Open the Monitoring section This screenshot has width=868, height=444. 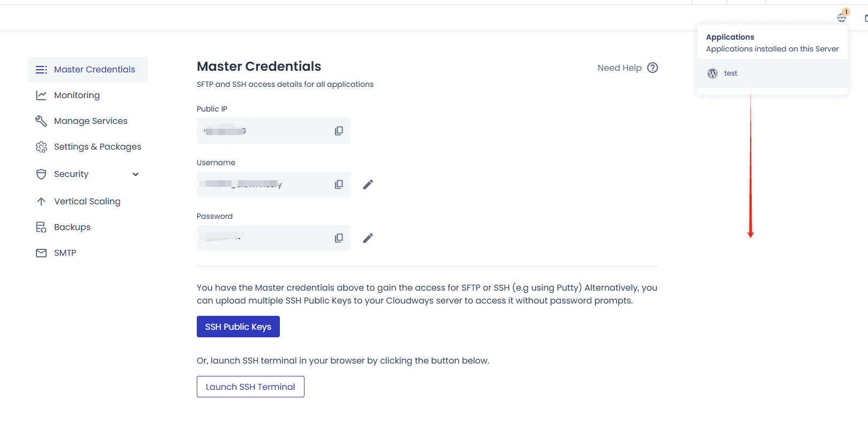tap(77, 95)
